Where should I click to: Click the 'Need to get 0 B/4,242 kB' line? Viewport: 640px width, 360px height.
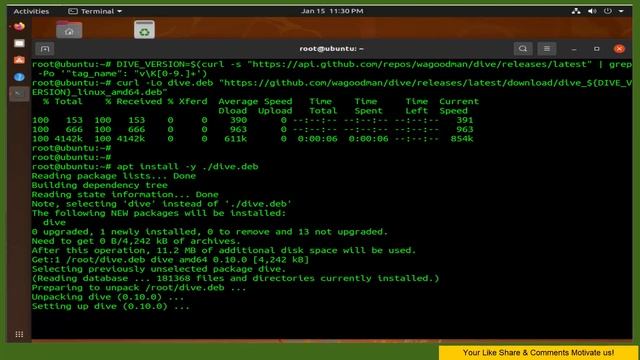pos(136,241)
